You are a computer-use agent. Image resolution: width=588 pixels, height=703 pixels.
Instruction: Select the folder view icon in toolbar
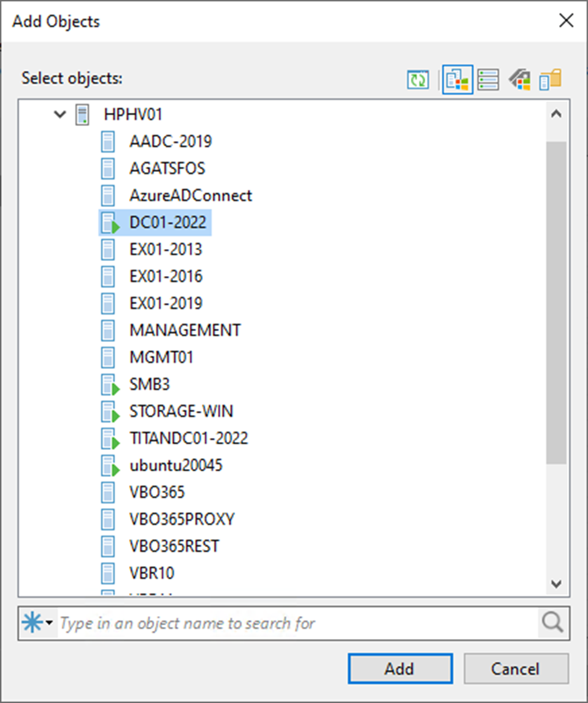pos(550,80)
